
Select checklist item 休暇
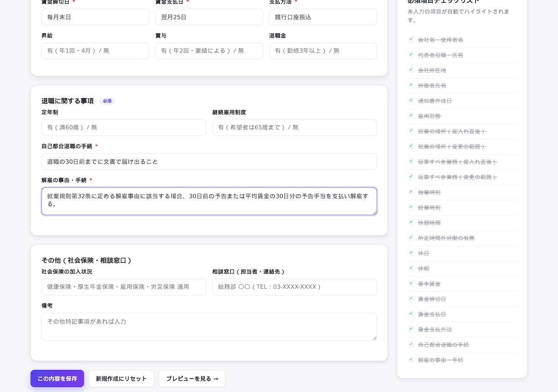tap(462, 269)
